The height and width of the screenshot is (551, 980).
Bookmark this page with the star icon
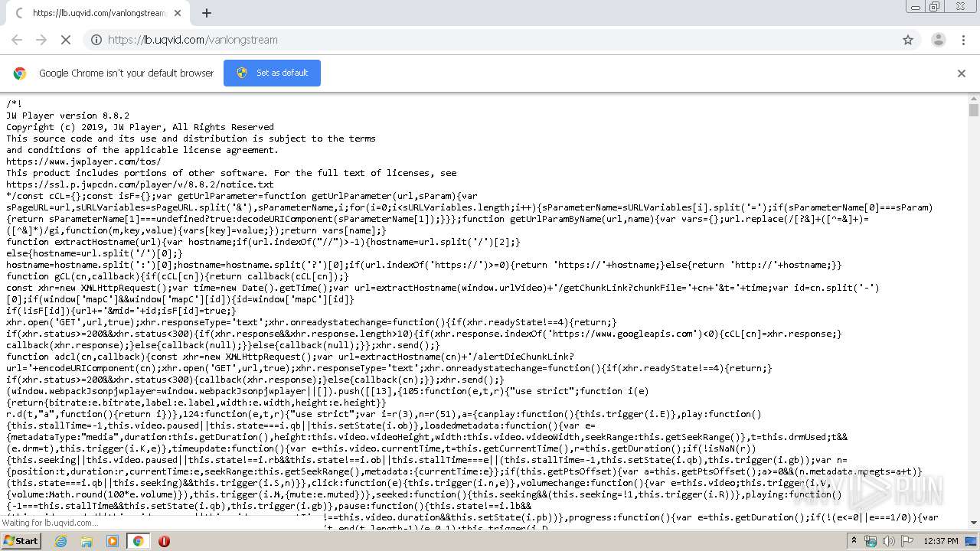tap(908, 40)
